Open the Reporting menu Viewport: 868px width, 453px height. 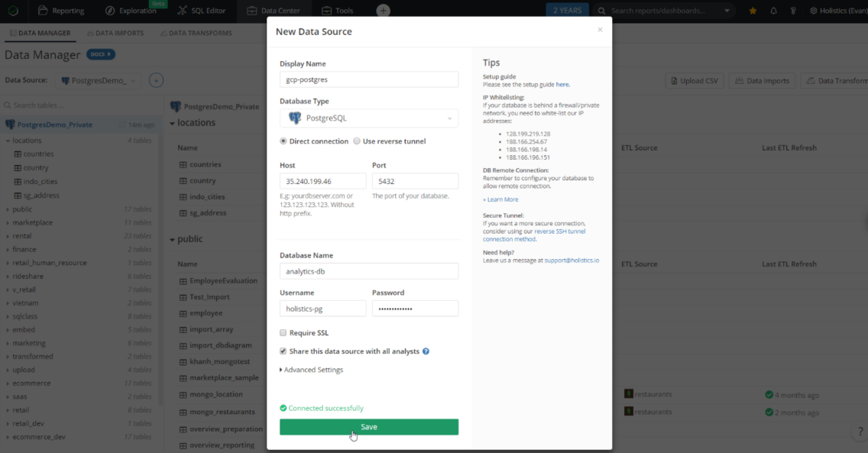click(61, 11)
